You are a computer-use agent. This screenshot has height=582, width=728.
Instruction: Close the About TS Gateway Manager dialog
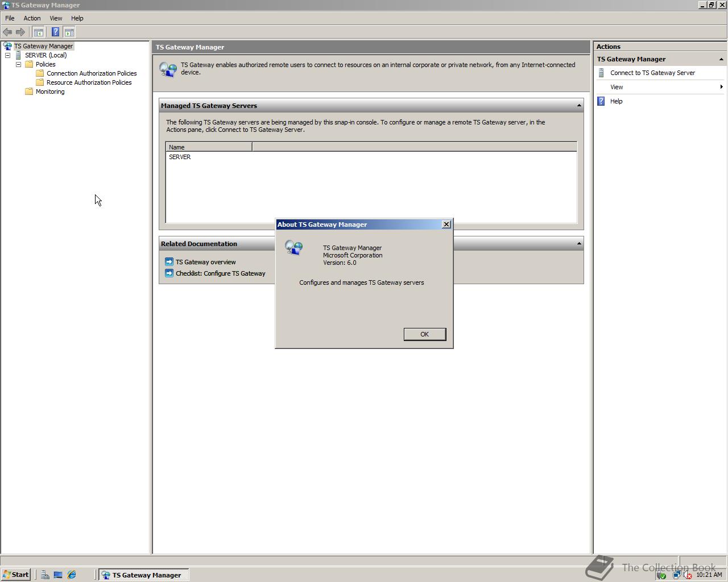click(446, 225)
